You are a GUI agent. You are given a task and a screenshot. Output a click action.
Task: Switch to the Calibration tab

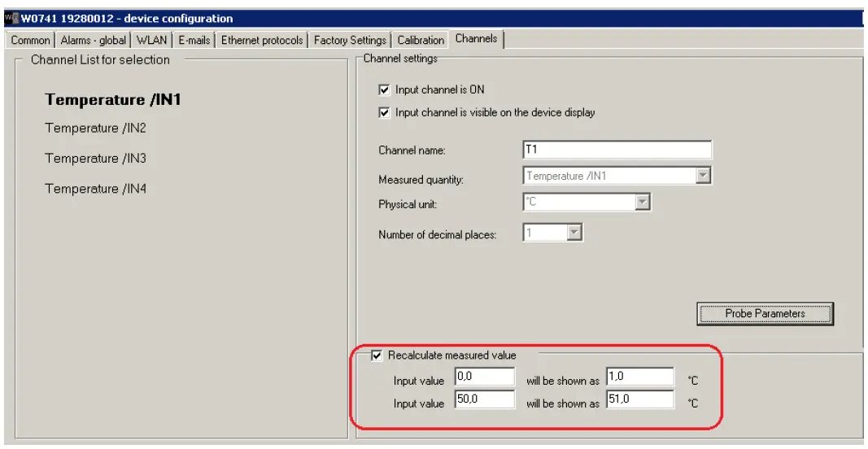421,40
